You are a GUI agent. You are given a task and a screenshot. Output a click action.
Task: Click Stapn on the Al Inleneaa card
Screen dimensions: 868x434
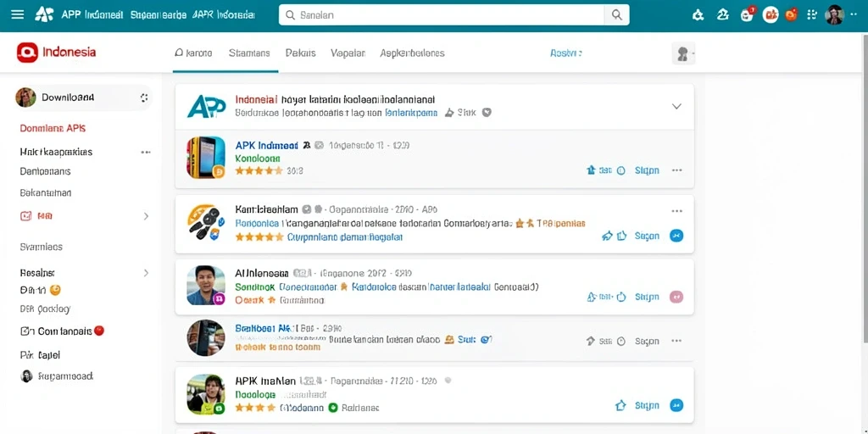tap(647, 298)
